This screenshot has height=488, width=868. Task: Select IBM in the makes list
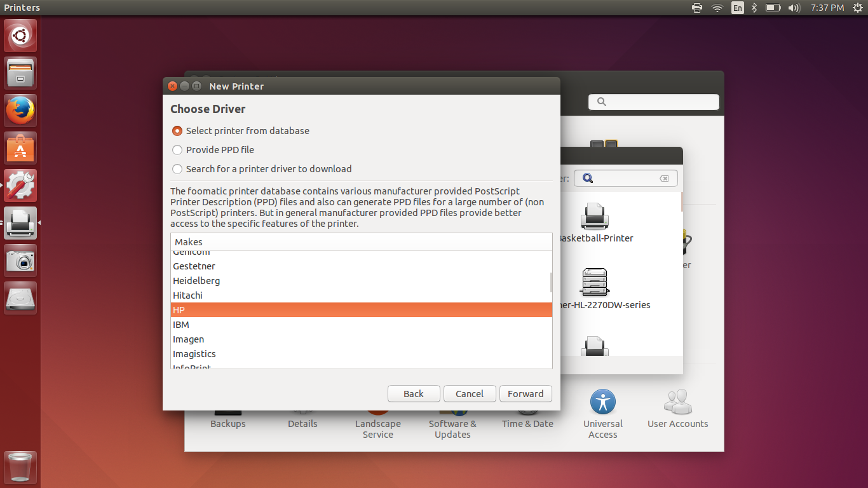tap(362, 325)
